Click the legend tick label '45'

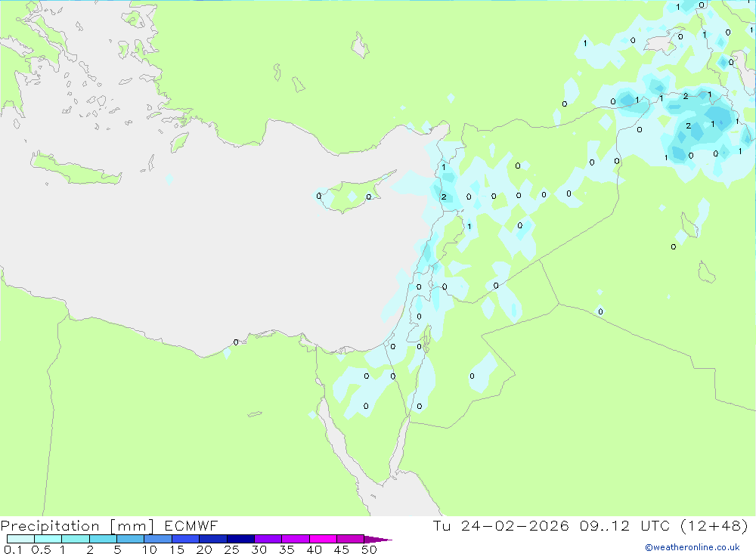pos(342,549)
